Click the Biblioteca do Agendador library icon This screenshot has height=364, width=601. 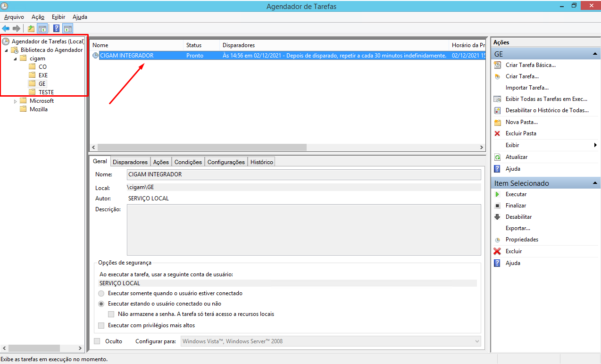(15, 50)
